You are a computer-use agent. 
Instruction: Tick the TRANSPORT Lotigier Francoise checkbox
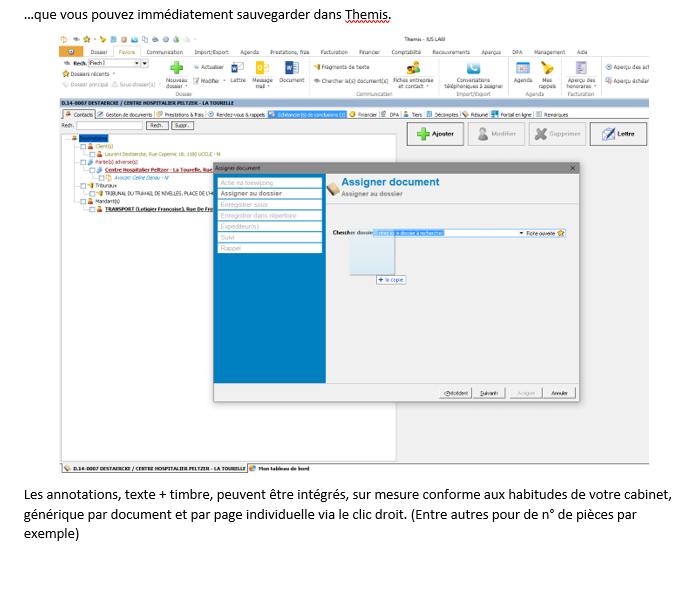pos(92,209)
